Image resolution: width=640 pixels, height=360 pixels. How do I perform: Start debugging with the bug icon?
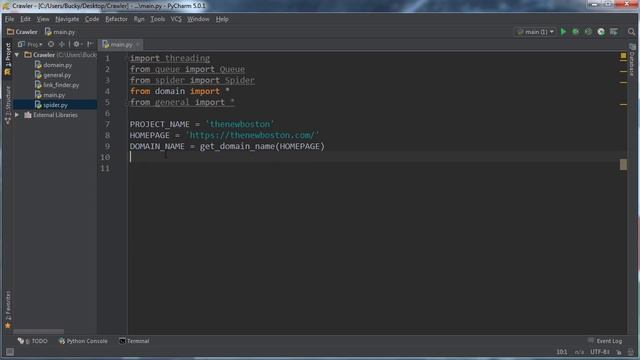point(576,31)
